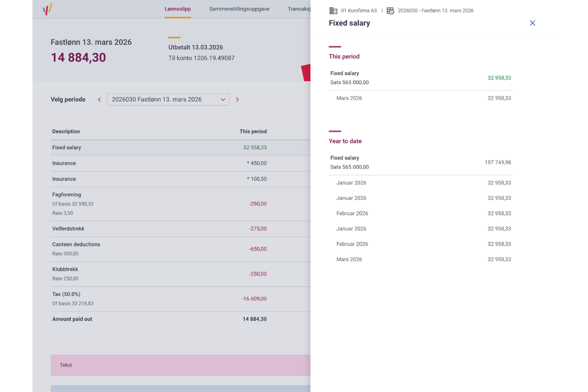Click the This period column header

click(253, 131)
